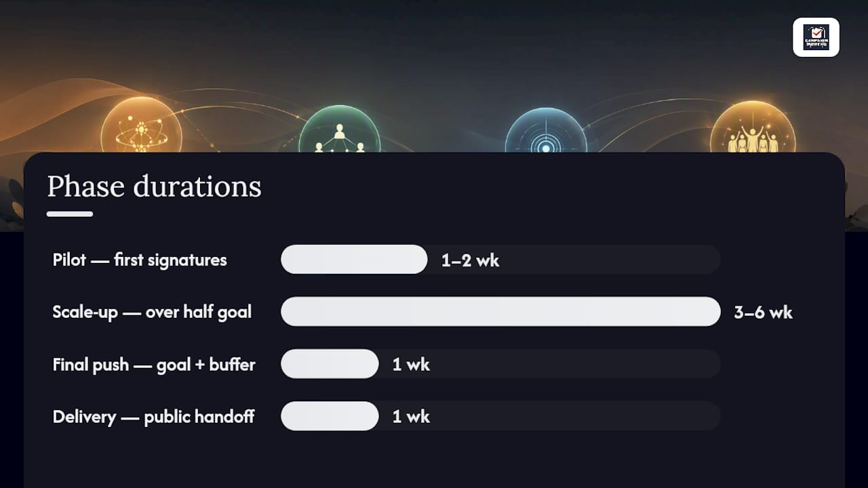Click the full-width Scale-up duration bar
868x488 pixels.
[500, 312]
